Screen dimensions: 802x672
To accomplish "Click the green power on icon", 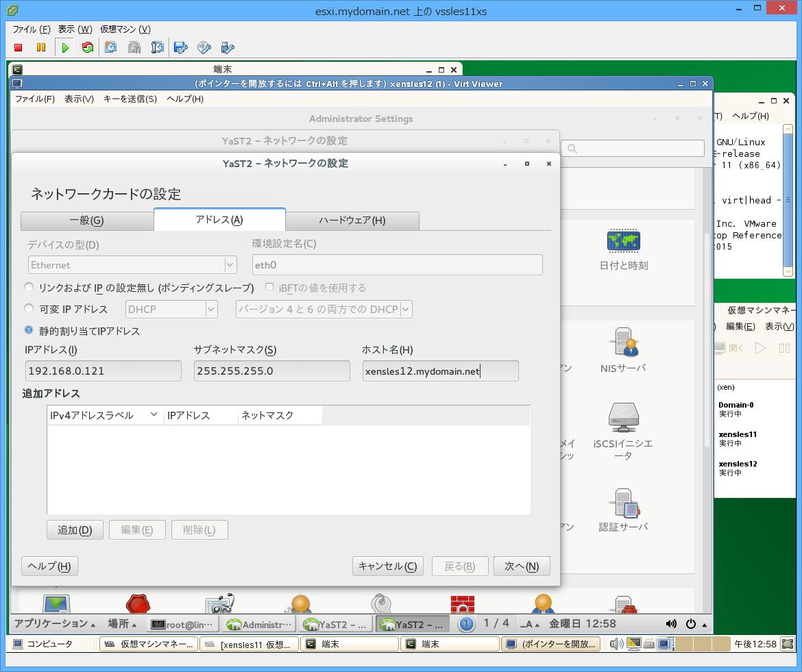I will click(x=65, y=47).
